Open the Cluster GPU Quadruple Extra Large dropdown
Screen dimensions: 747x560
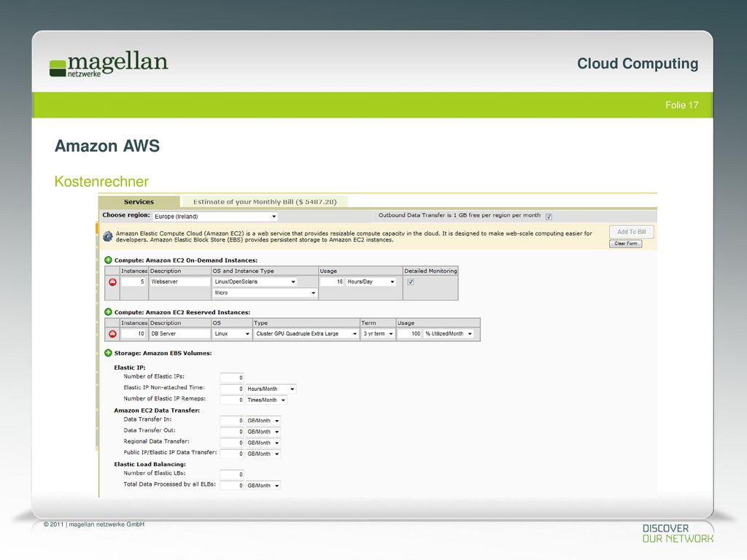point(306,334)
